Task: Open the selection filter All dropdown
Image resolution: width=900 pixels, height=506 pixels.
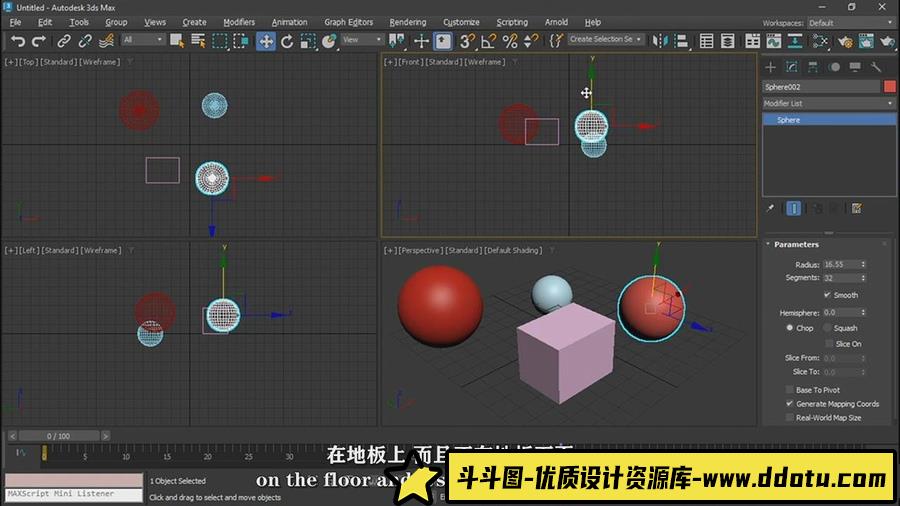Action: coord(142,40)
